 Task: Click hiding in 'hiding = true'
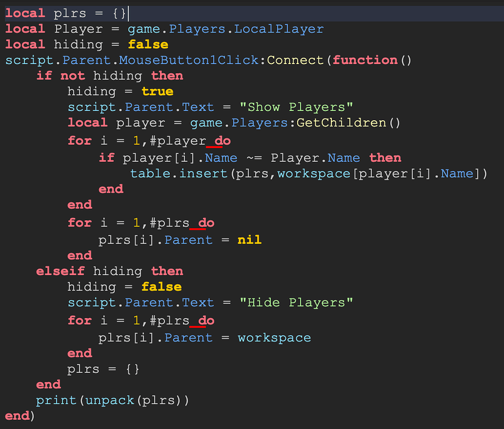click(x=91, y=92)
